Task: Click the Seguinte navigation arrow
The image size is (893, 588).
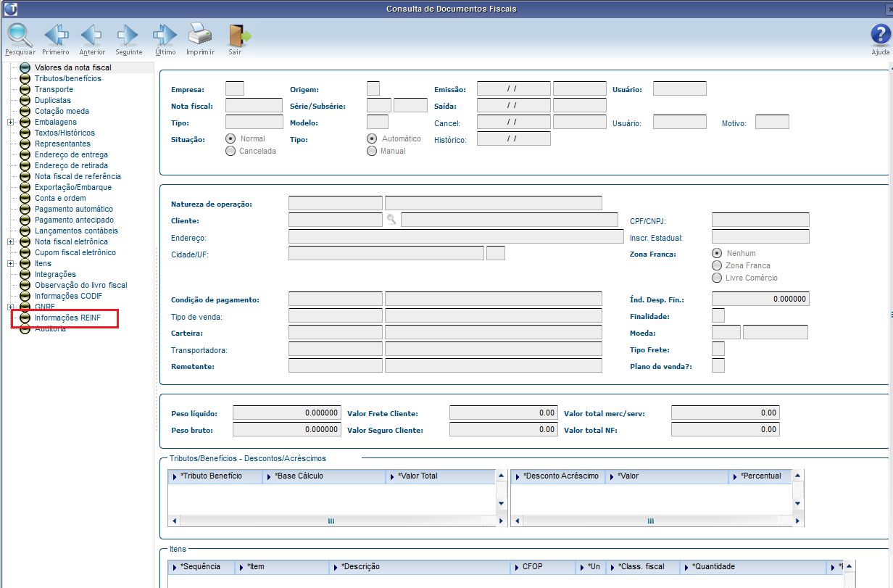Action: click(x=128, y=35)
